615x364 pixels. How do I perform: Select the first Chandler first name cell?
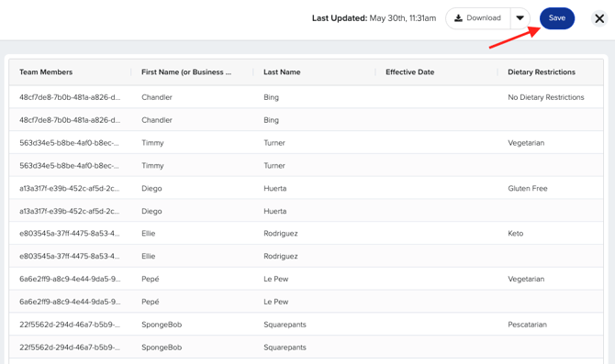coord(157,97)
